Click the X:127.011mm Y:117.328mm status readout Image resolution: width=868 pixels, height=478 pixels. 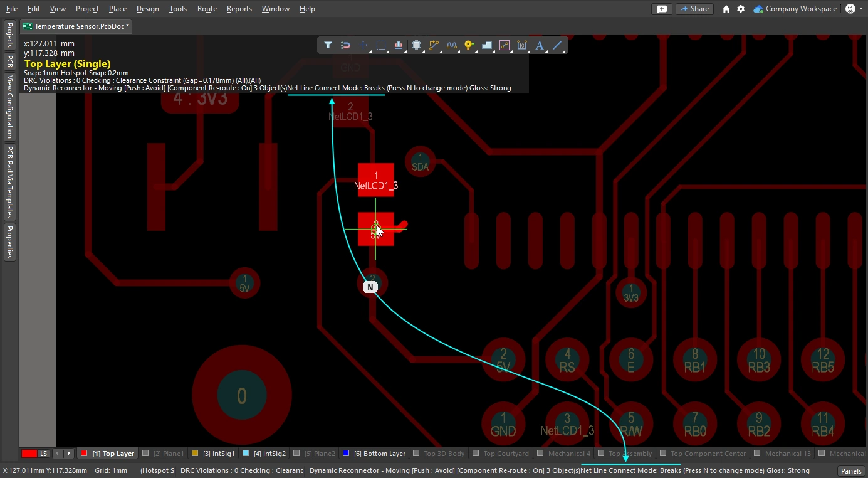[45, 470]
